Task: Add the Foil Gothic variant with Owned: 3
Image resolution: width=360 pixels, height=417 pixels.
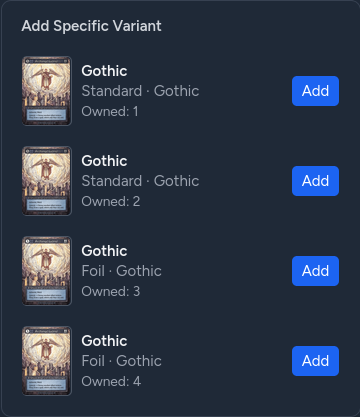Action: [315, 271]
